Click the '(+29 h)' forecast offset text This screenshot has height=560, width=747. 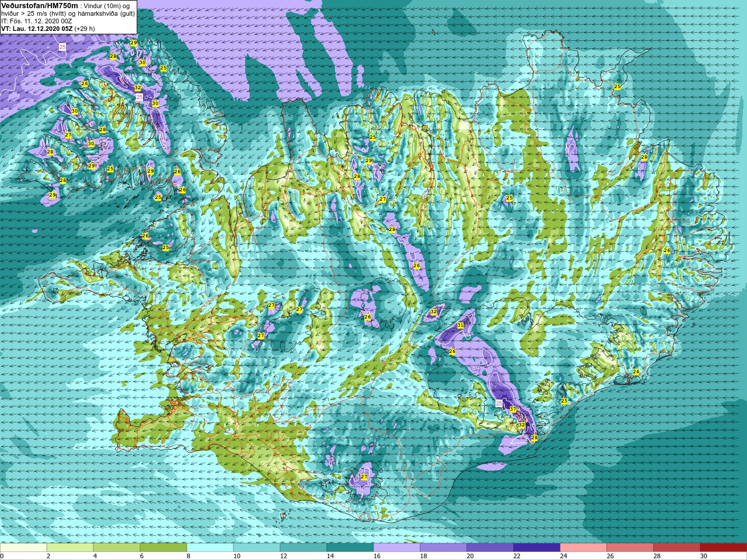tap(85, 29)
